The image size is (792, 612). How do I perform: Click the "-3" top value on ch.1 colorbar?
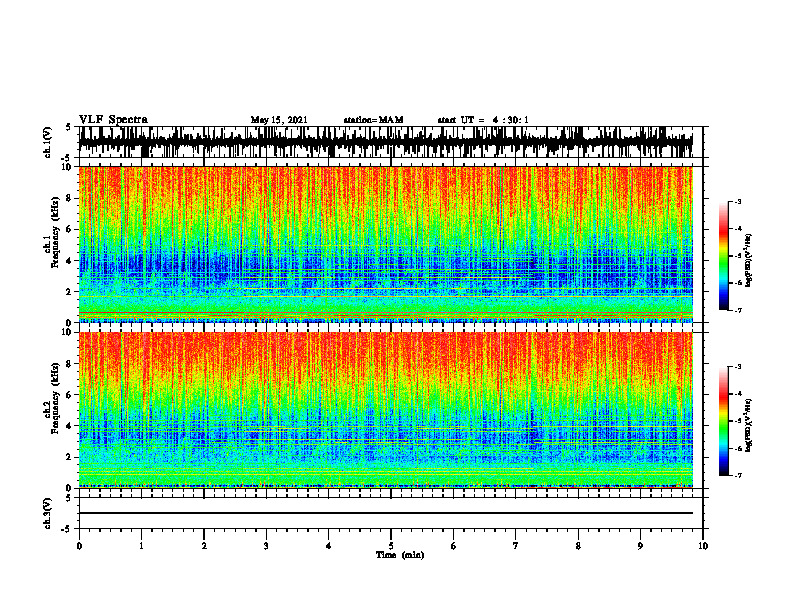click(738, 201)
